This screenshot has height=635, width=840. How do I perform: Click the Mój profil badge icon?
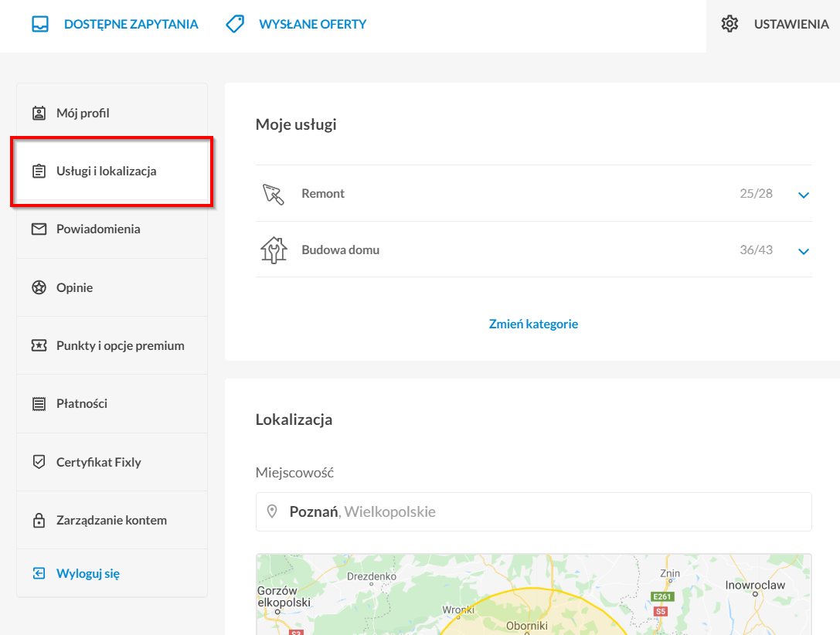coord(39,113)
